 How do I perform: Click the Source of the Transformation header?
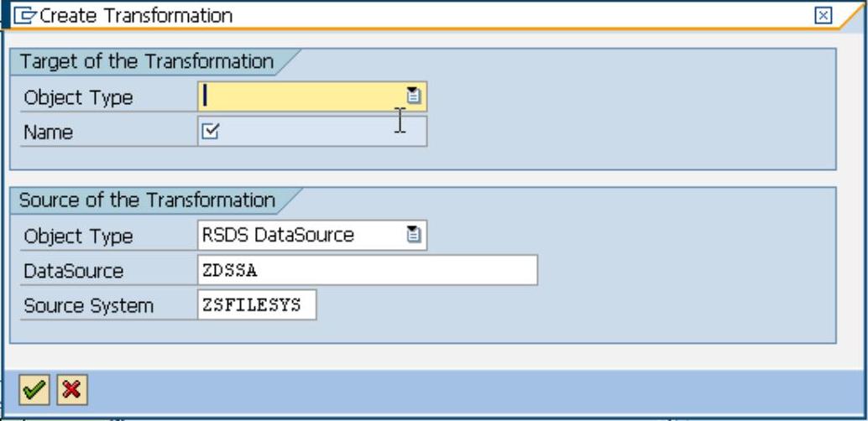pos(147,200)
